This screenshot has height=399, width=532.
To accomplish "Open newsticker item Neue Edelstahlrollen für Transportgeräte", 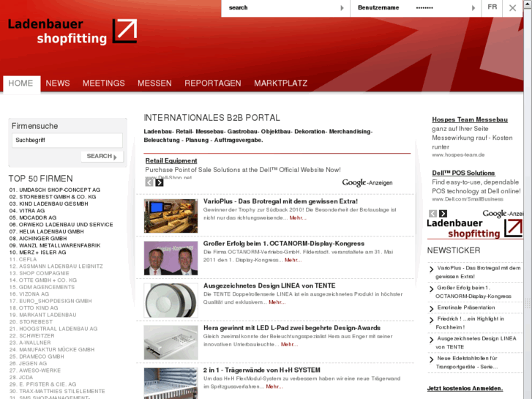I will pyautogui.click(x=467, y=362).
